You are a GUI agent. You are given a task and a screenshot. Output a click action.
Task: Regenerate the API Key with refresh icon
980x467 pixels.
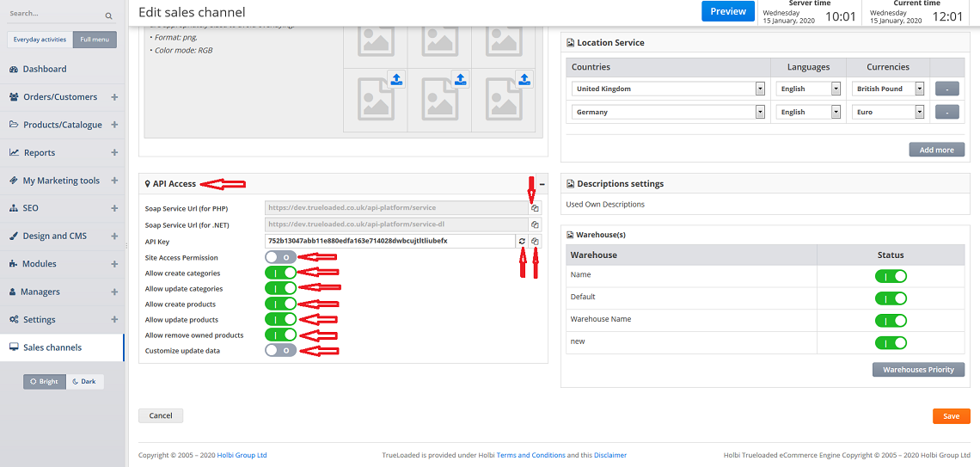[x=522, y=242]
